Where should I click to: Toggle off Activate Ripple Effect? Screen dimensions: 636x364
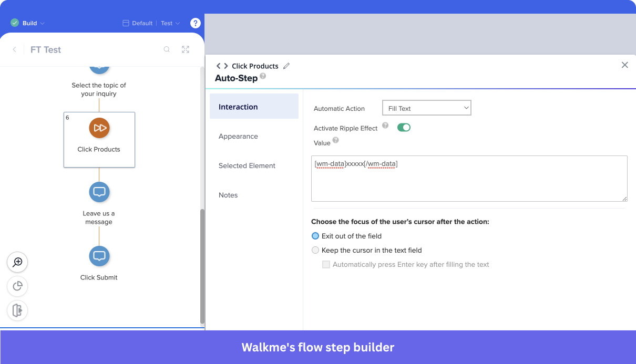(404, 127)
